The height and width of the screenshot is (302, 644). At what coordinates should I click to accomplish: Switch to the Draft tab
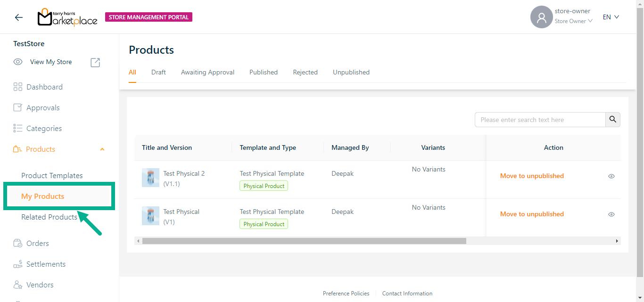point(158,73)
